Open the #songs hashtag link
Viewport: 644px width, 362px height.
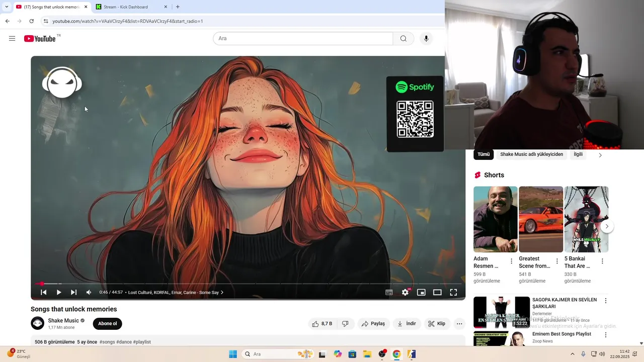107,342
